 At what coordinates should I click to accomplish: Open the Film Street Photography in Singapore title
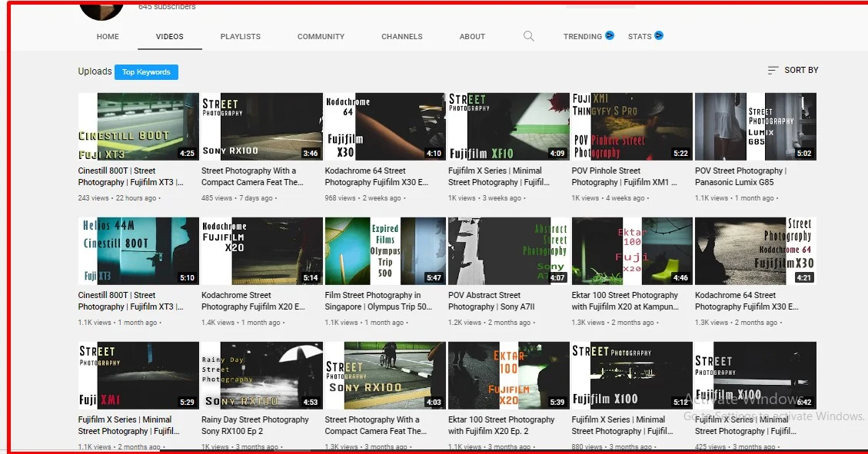(x=373, y=300)
